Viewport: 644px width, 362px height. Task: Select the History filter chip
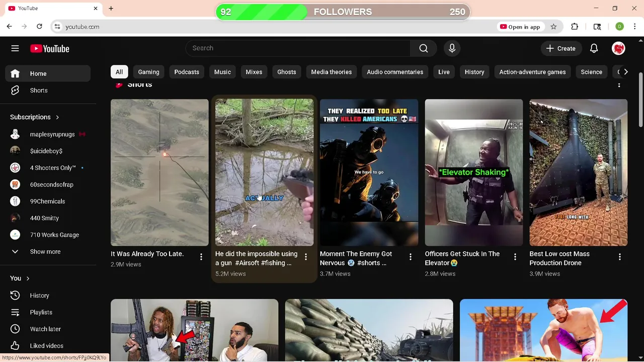[474, 72]
